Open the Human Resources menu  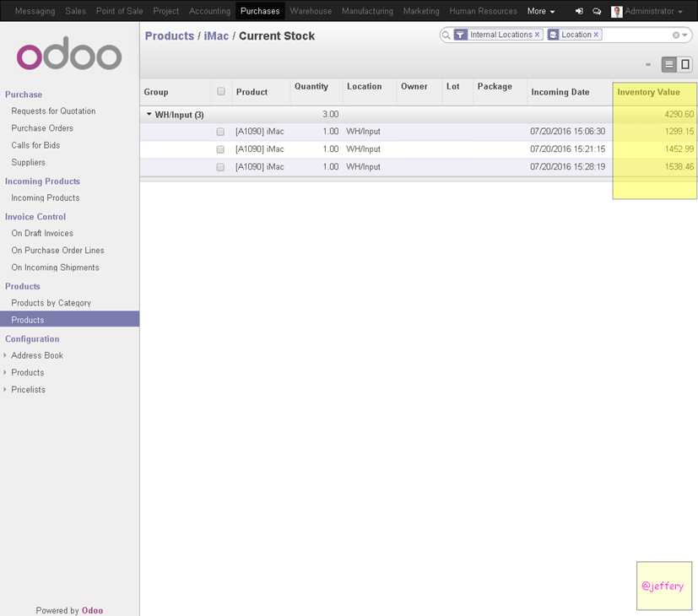coord(483,11)
